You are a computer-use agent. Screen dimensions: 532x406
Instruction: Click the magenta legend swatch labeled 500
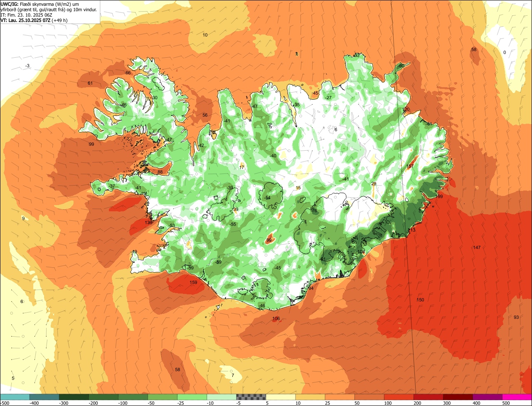click(517, 397)
